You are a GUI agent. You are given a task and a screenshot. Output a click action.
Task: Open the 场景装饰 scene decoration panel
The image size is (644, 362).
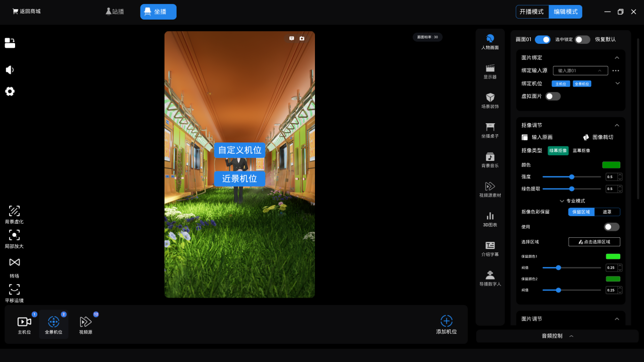coord(490,98)
